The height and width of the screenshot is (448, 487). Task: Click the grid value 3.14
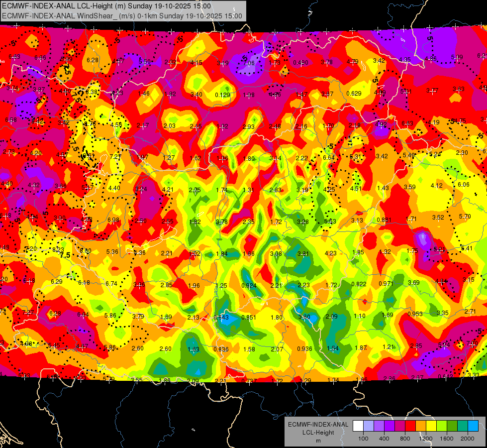(275, 158)
